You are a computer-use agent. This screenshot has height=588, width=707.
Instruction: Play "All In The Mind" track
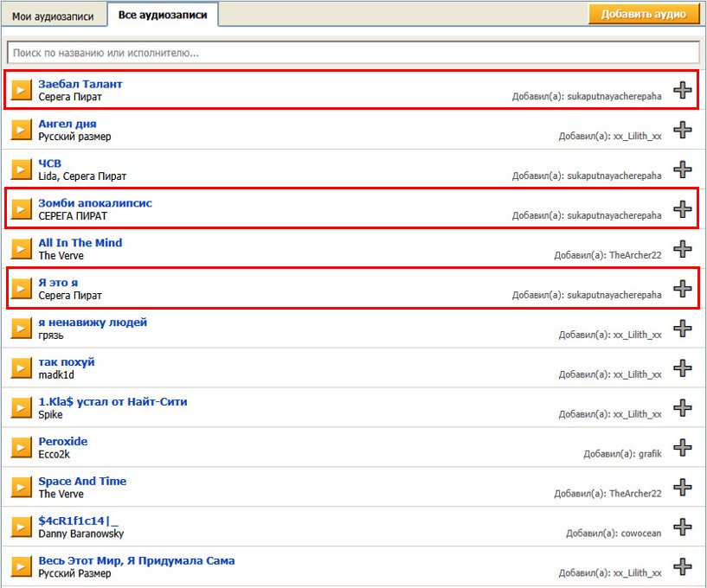point(21,249)
